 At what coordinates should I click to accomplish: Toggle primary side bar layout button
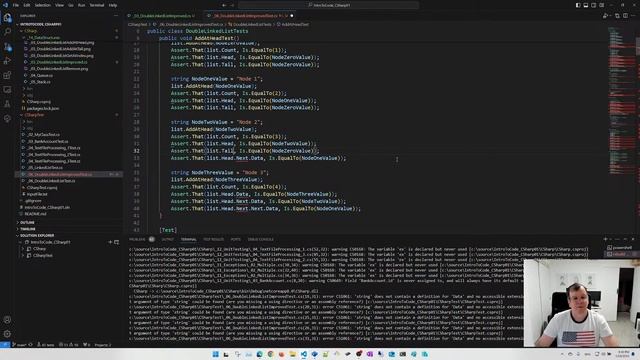click(x=578, y=5)
